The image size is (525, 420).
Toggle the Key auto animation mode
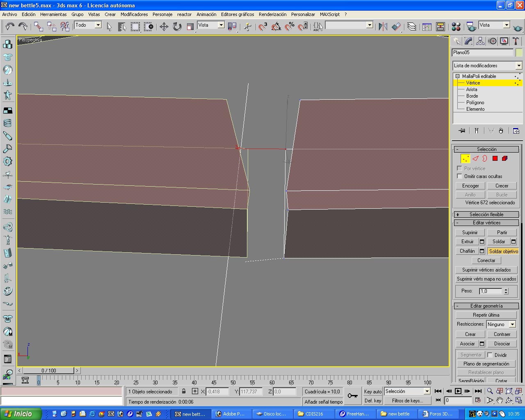(373, 391)
